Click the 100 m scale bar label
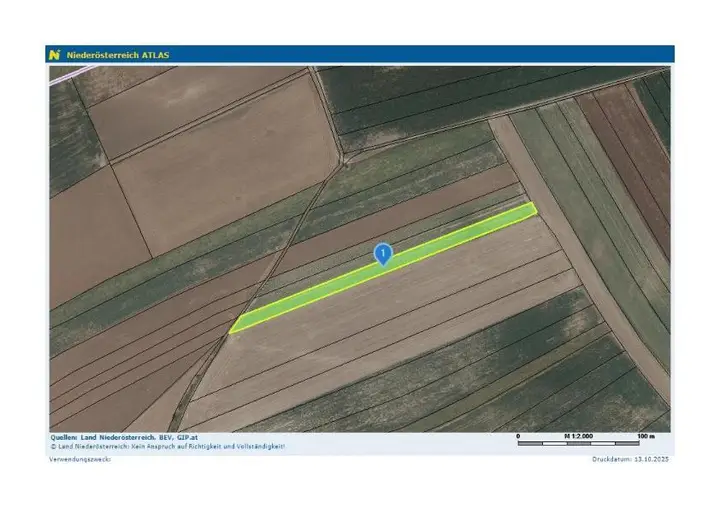This screenshot has height=508, width=720. coord(645,436)
